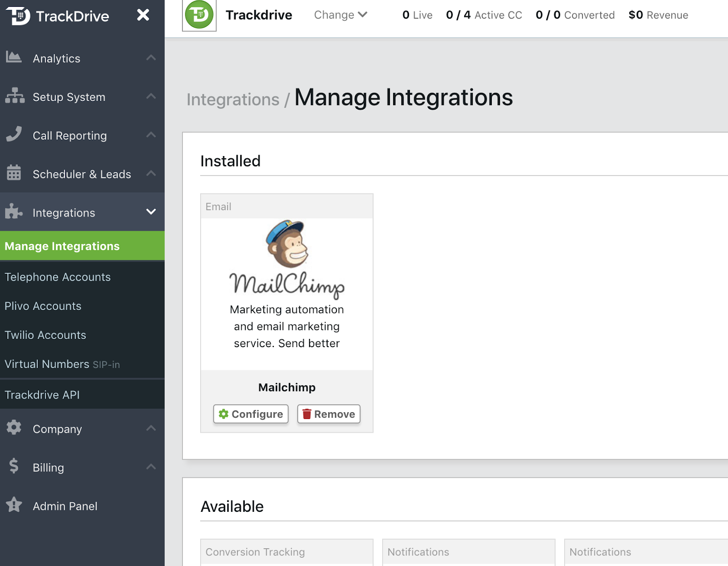728x566 pixels.
Task: Click the Available section heading
Action: [232, 506]
